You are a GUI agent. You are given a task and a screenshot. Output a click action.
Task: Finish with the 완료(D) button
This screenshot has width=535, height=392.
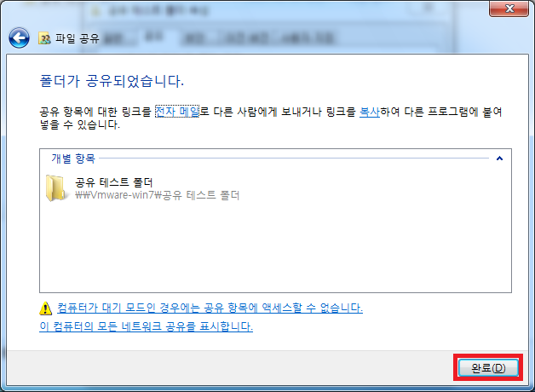(488, 367)
